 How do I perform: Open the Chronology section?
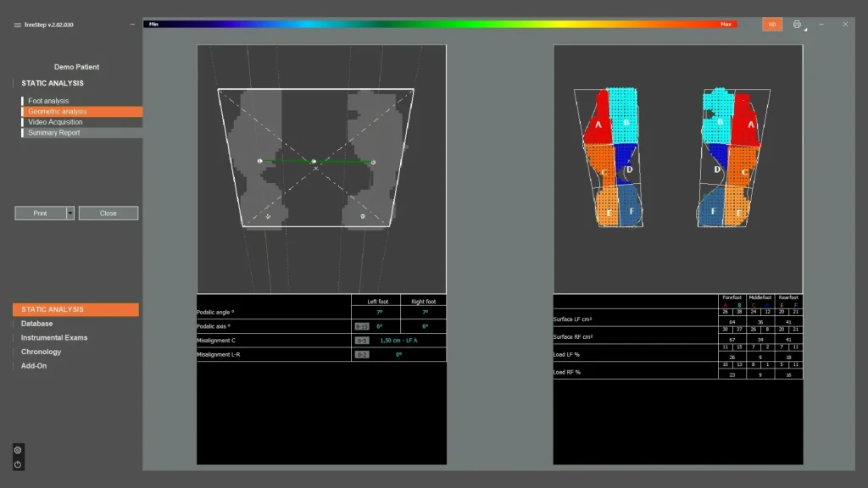[41, 352]
